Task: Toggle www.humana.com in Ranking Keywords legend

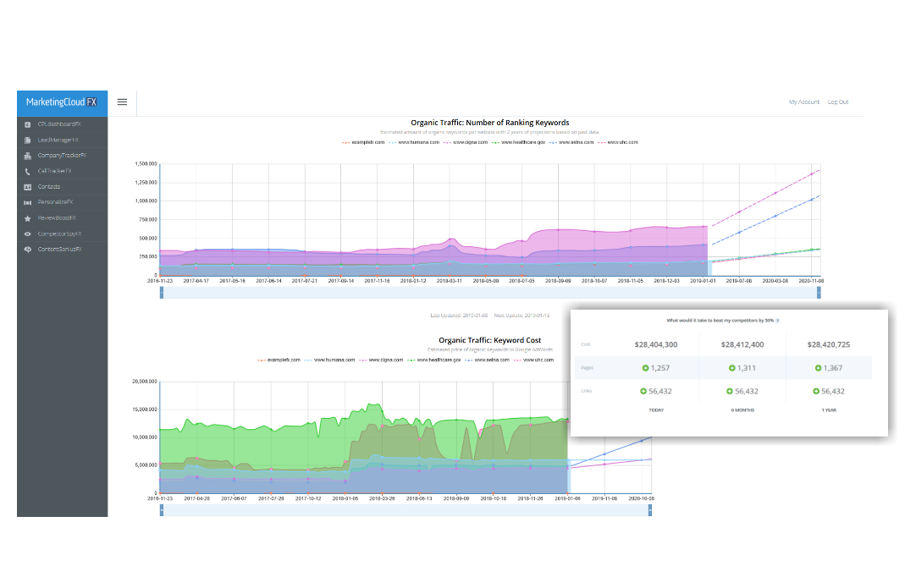Action: [415, 142]
